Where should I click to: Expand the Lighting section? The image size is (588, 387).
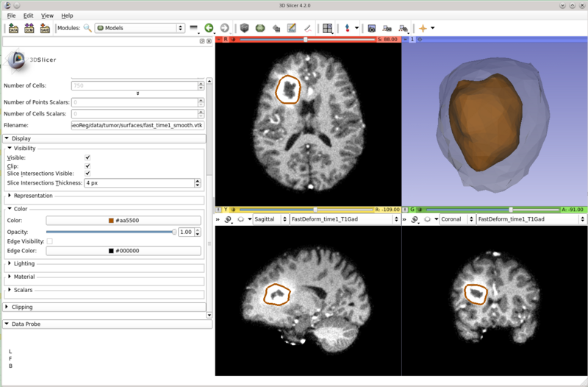24,263
